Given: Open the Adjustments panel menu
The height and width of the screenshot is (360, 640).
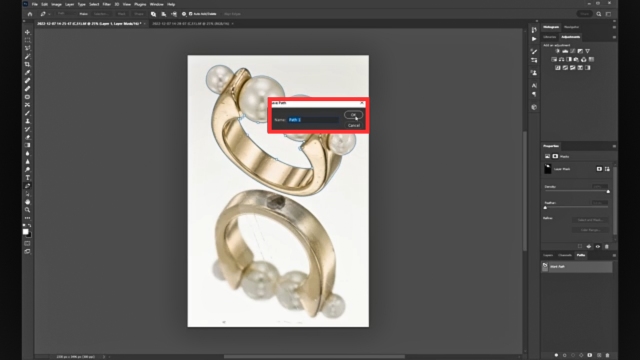Looking at the screenshot, I should [x=614, y=37].
